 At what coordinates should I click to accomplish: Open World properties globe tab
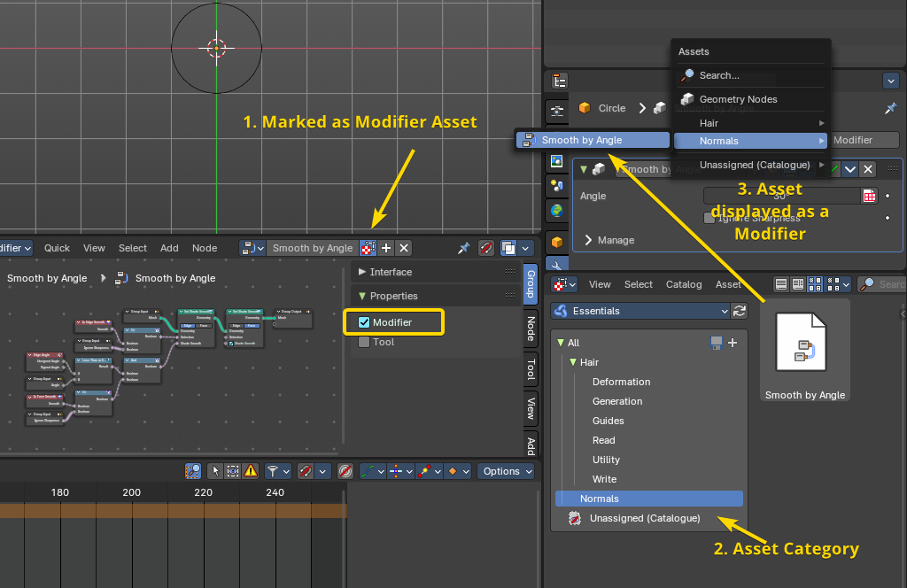(556, 211)
